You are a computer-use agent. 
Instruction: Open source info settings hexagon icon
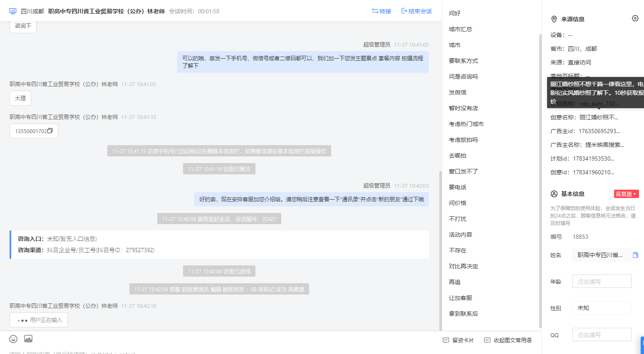(x=635, y=18)
